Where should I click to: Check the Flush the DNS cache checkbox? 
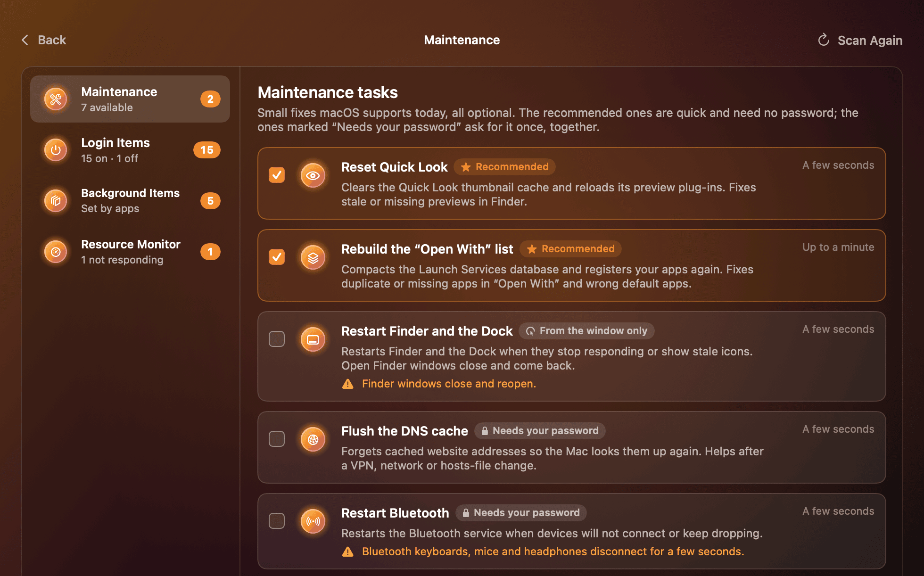(x=277, y=439)
